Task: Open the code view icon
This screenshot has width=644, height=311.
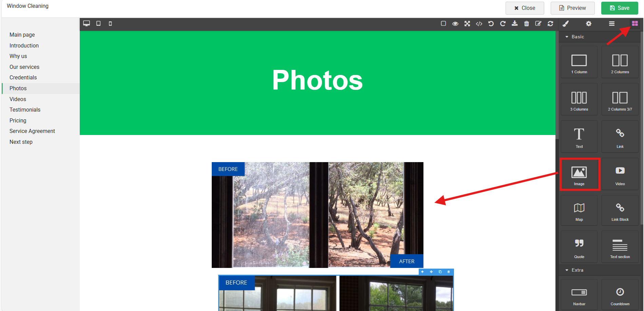Action: click(479, 23)
